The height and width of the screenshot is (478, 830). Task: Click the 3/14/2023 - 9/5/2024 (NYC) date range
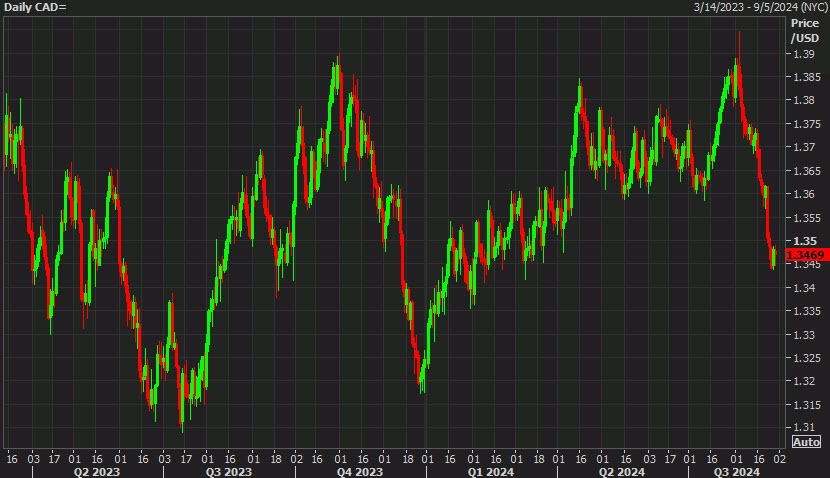point(761,7)
